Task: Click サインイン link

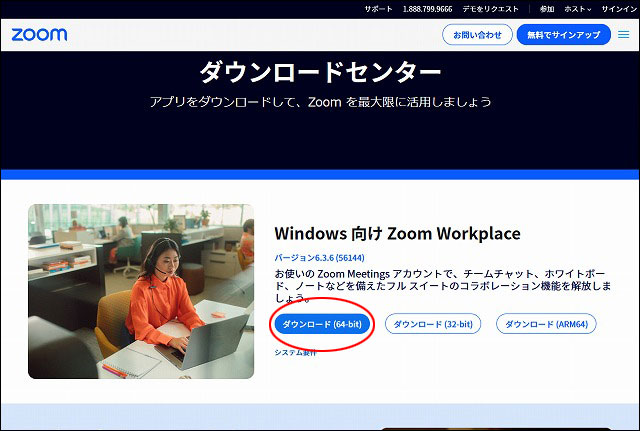Action: pos(619,9)
